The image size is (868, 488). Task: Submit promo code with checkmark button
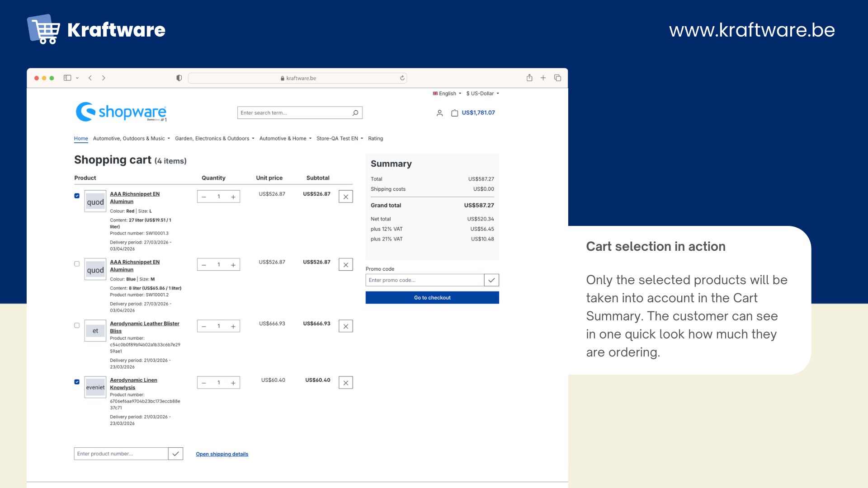491,280
